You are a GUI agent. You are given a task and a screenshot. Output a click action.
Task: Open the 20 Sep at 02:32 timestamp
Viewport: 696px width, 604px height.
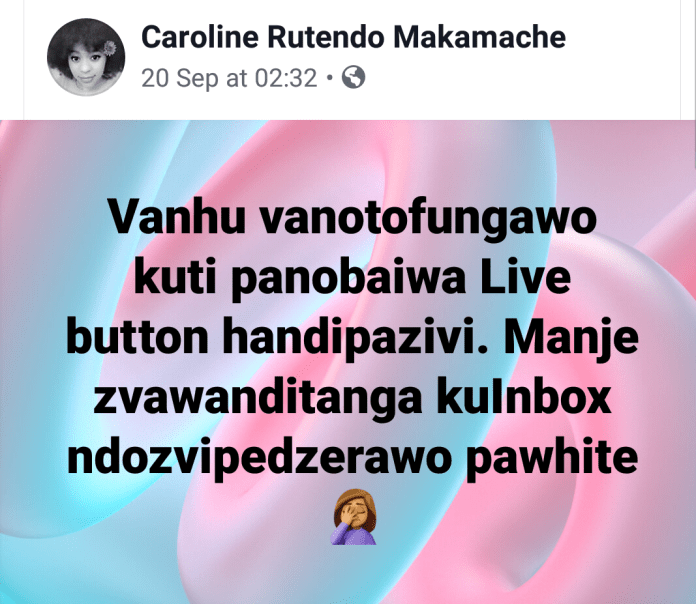tap(229, 78)
